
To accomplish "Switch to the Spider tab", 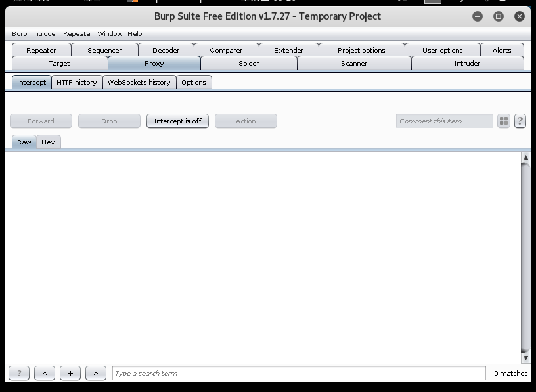I will click(x=249, y=64).
